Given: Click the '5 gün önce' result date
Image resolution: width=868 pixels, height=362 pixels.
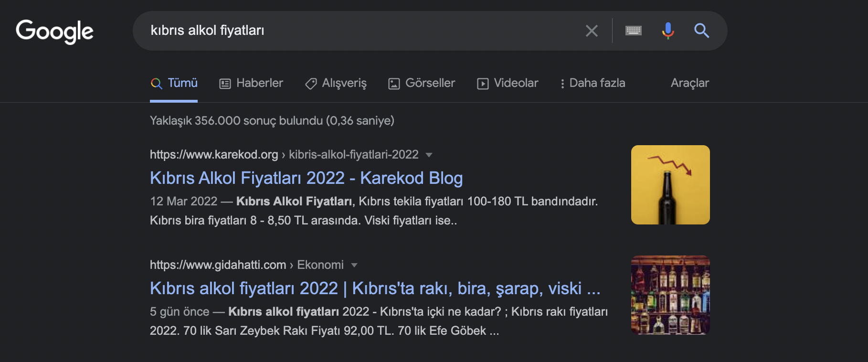Looking at the screenshot, I should coord(180,311).
